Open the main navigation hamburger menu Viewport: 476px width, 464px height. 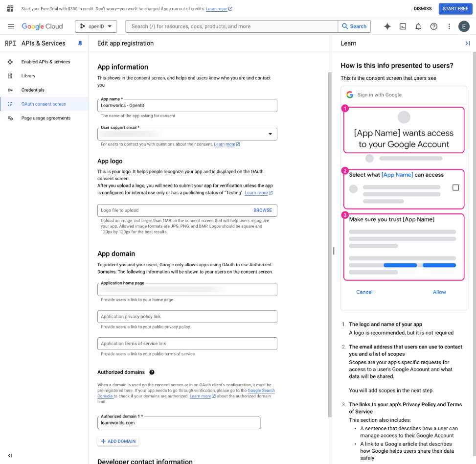11,26
